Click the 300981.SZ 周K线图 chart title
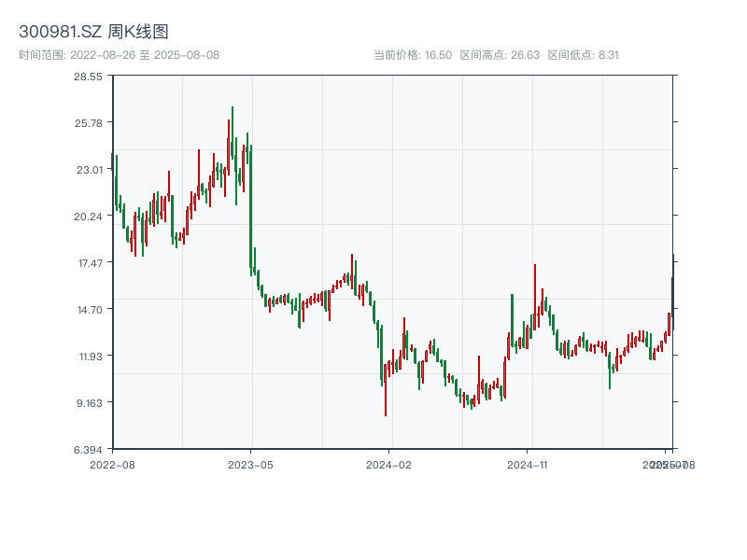 pyautogui.click(x=93, y=32)
